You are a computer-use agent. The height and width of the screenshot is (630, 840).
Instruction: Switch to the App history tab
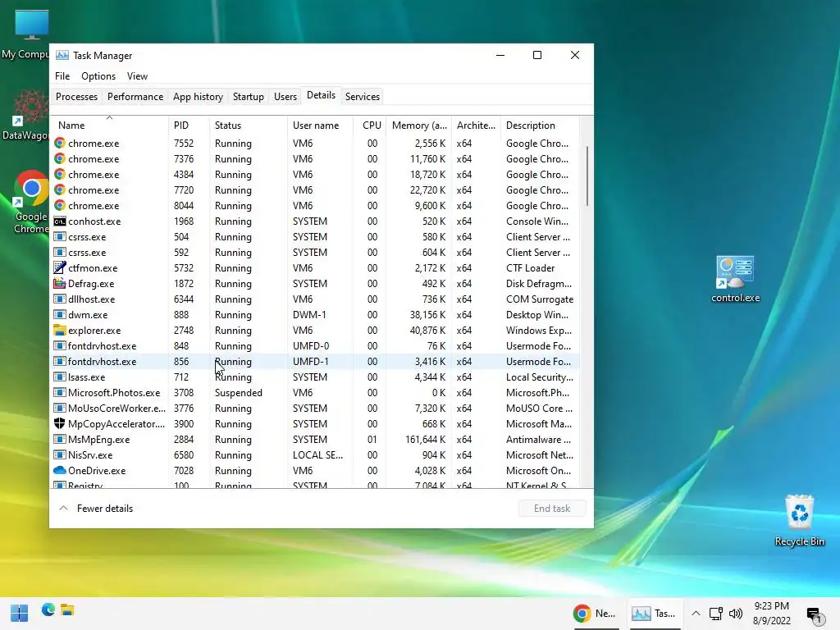coord(198,97)
